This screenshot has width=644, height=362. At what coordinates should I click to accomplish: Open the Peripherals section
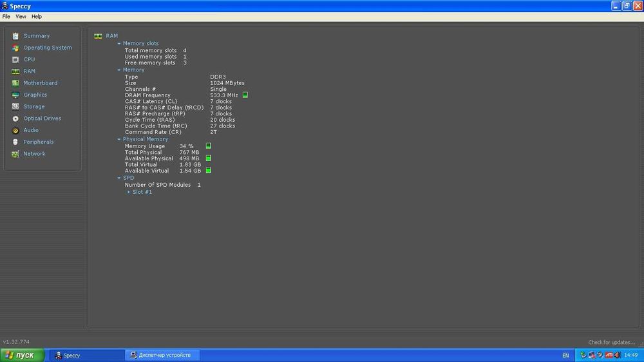coord(39,142)
